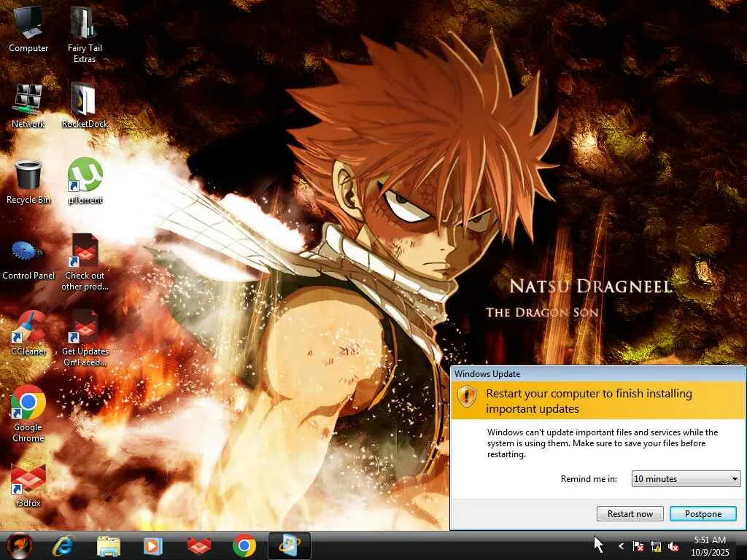
Task: Open the Computer desktop icon
Action: point(28,30)
